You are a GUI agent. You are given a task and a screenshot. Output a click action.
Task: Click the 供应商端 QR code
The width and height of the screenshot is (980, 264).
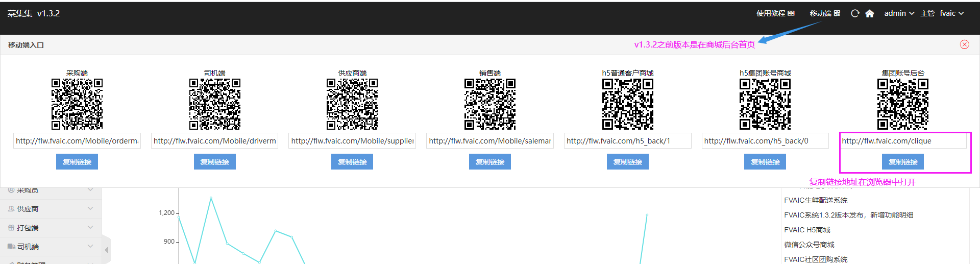tap(352, 104)
